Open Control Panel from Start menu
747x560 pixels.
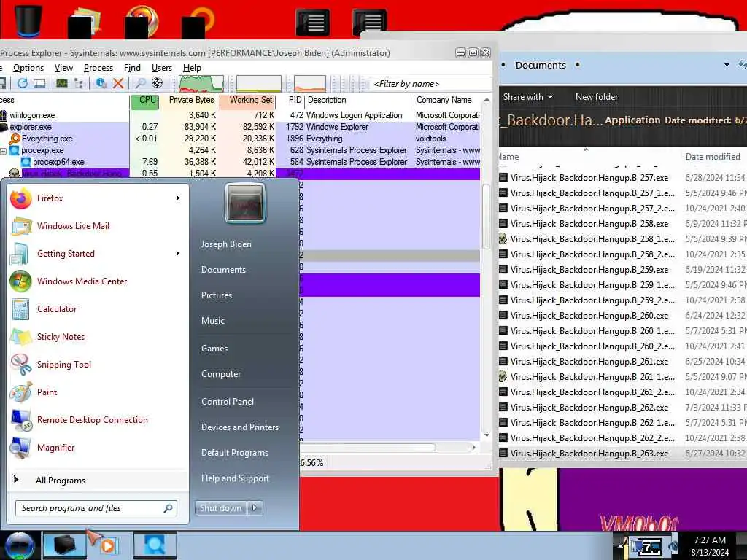228,402
